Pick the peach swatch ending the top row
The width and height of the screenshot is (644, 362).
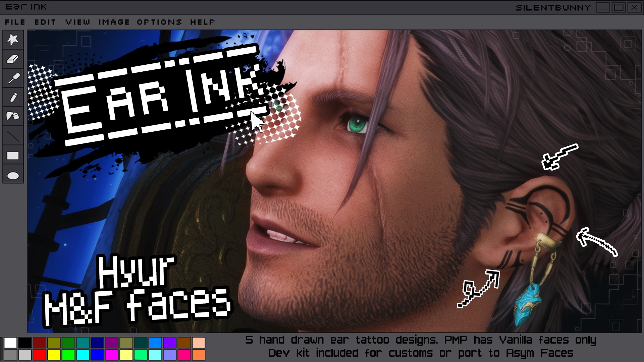[x=199, y=343]
